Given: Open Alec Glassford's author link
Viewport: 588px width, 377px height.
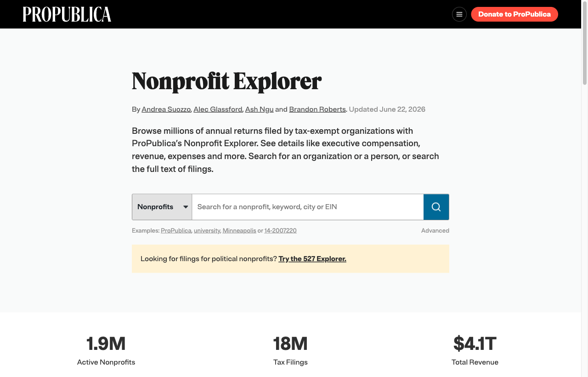Looking at the screenshot, I should tap(218, 109).
